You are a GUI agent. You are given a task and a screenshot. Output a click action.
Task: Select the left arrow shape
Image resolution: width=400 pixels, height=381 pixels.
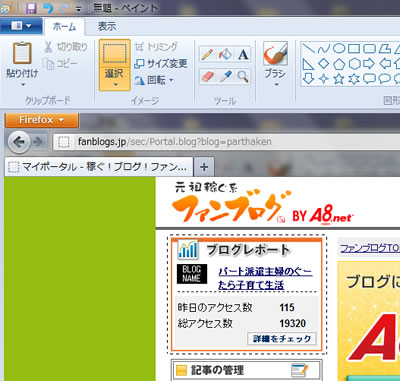[x=385, y=64]
